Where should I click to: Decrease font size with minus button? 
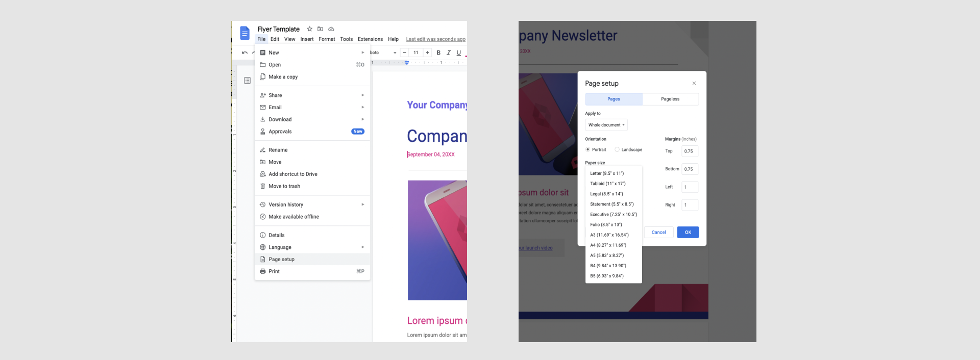(x=405, y=53)
